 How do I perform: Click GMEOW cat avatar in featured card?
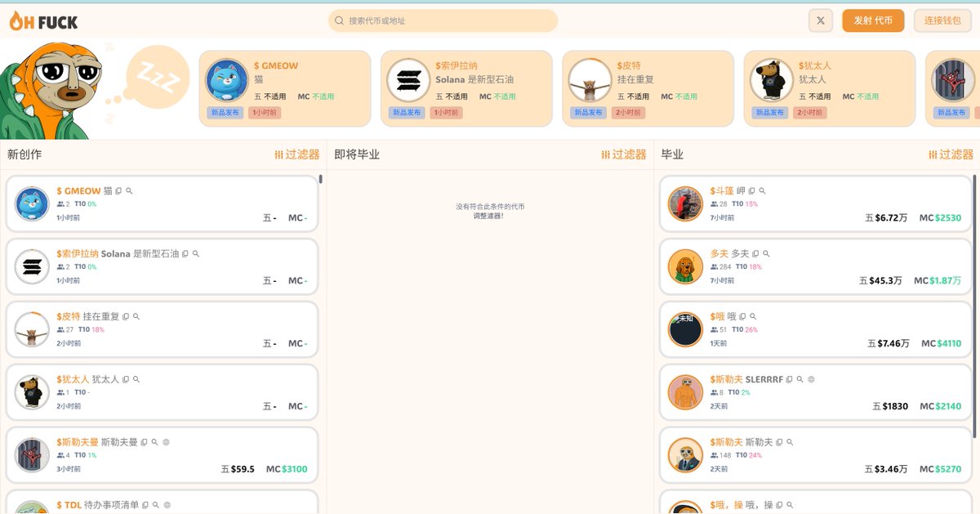(227, 80)
